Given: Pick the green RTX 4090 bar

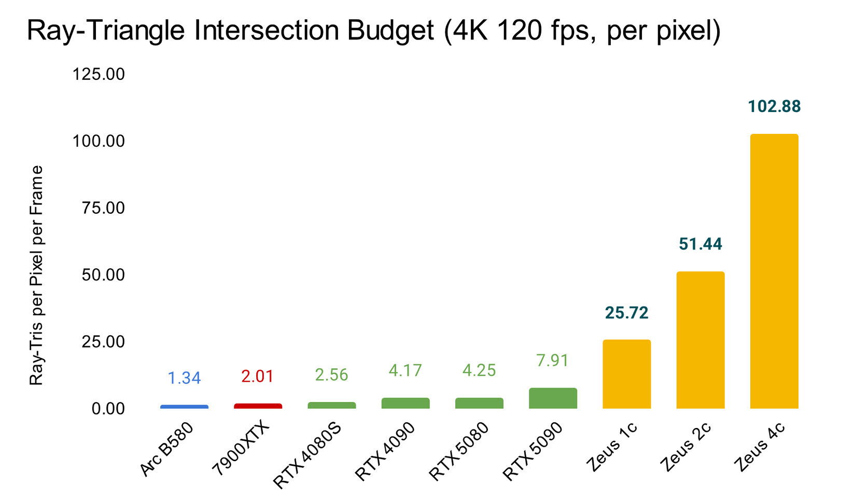Looking at the screenshot, I should tap(405, 403).
